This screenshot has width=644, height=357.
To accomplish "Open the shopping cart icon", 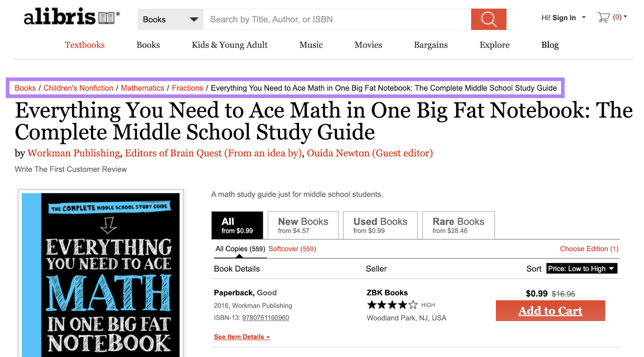I will 603,17.
